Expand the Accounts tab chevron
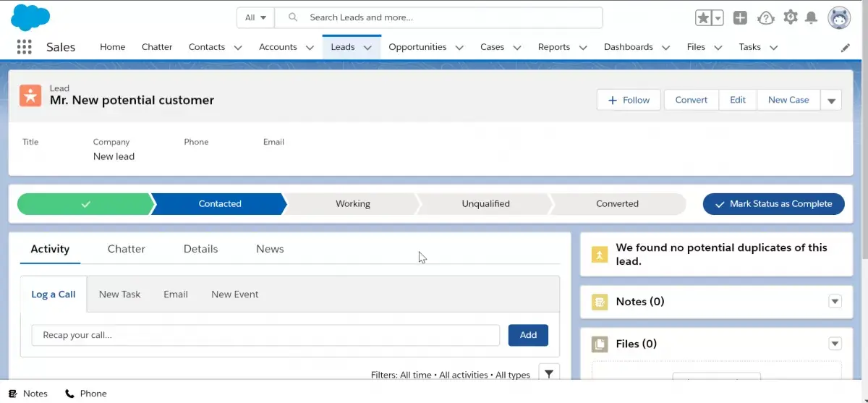The height and width of the screenshot is (403, 868). [310, 48]
